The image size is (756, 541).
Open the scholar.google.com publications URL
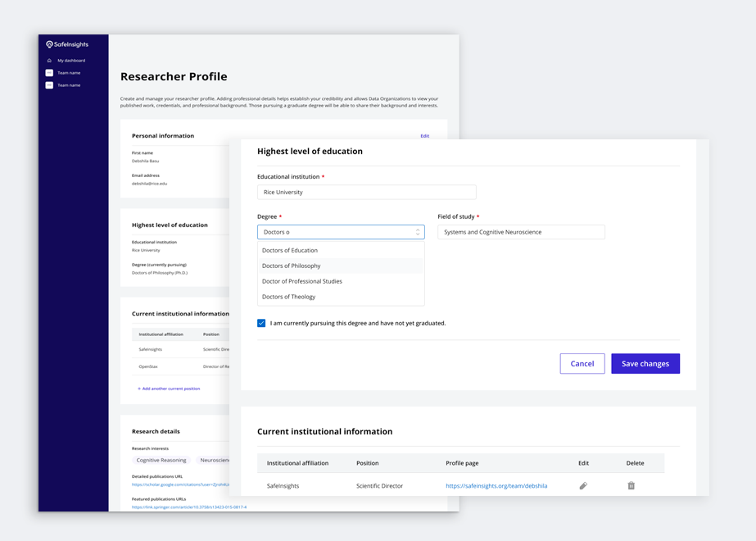pos(180,484)
